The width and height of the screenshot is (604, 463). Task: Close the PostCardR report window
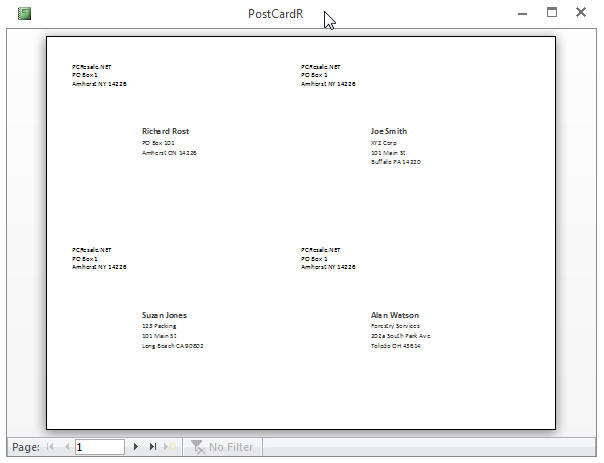[x=580, y=13]
